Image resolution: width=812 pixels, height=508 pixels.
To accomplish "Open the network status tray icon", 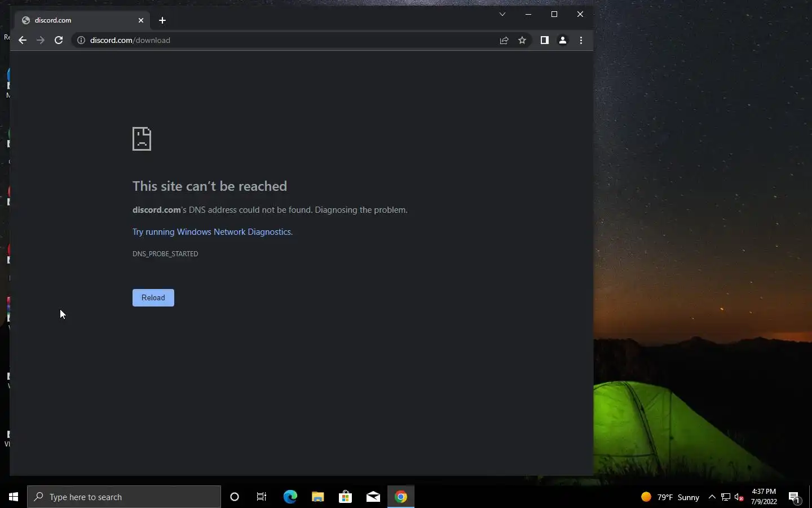I will coord(726,497).
